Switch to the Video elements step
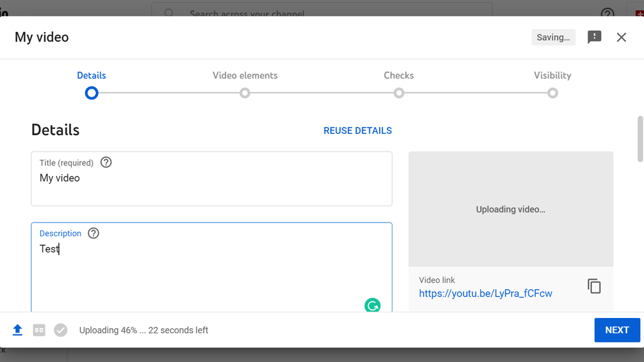This screenshot has height=362, width=644. point(245,75)
